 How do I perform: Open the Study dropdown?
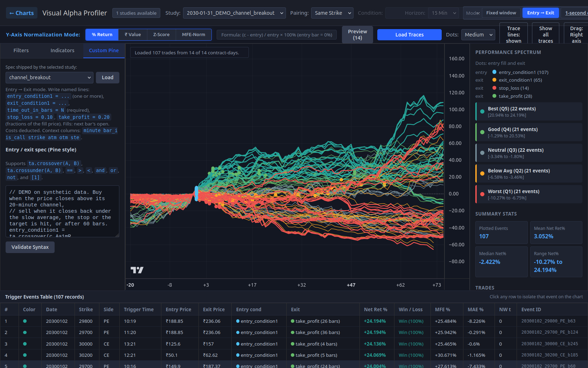pyautogui.click(x=234, y=13)
